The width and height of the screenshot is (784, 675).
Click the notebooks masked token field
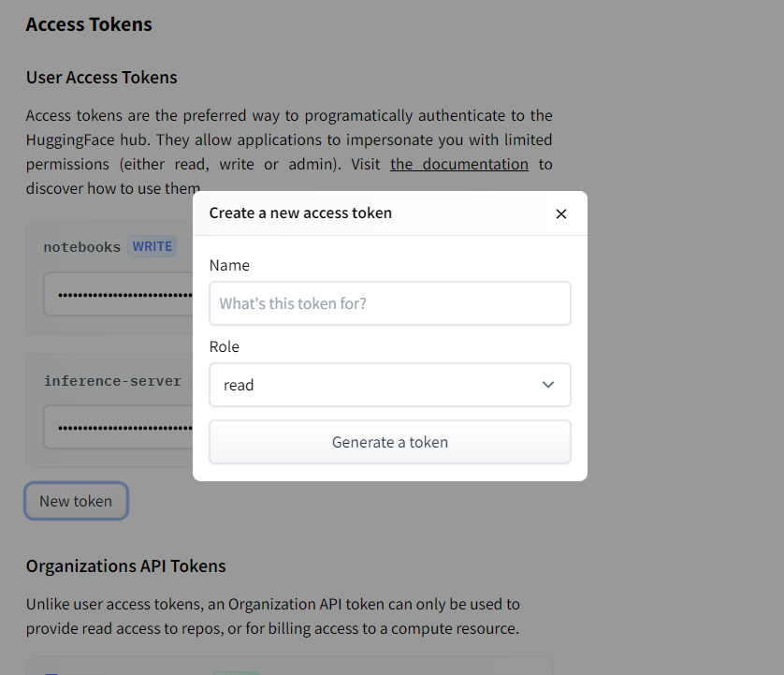[x=122, y=294]
